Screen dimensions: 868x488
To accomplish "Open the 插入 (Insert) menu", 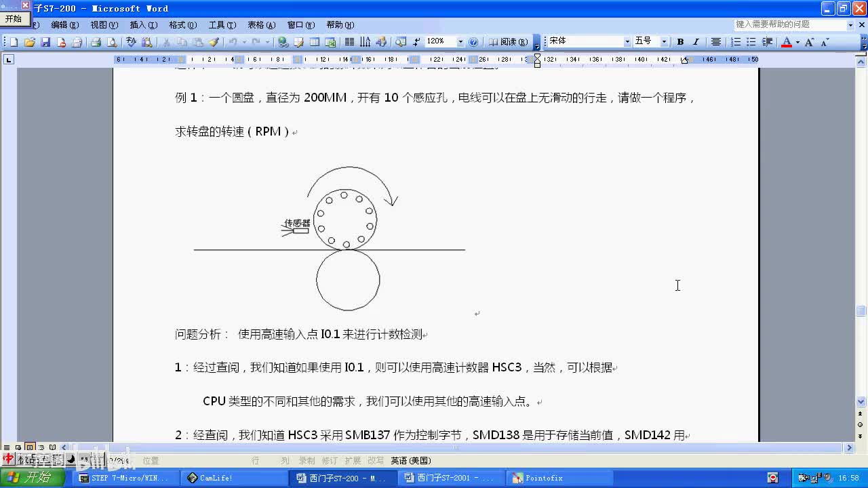I will (143, 25).
